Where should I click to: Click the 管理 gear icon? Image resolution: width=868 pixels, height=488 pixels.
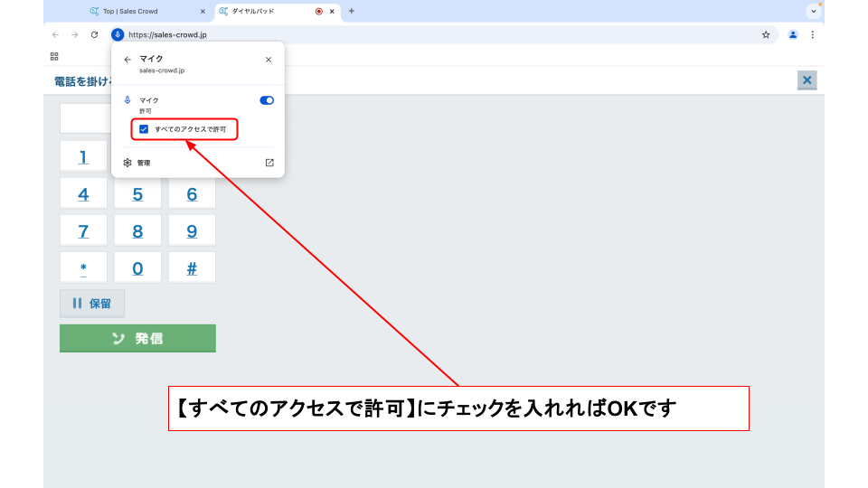(127, 163)
